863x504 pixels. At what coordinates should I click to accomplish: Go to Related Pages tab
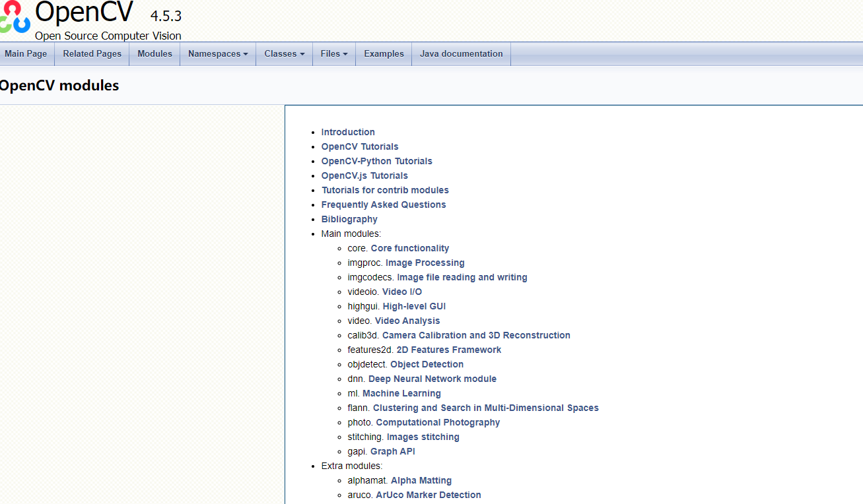coord(92,54)
